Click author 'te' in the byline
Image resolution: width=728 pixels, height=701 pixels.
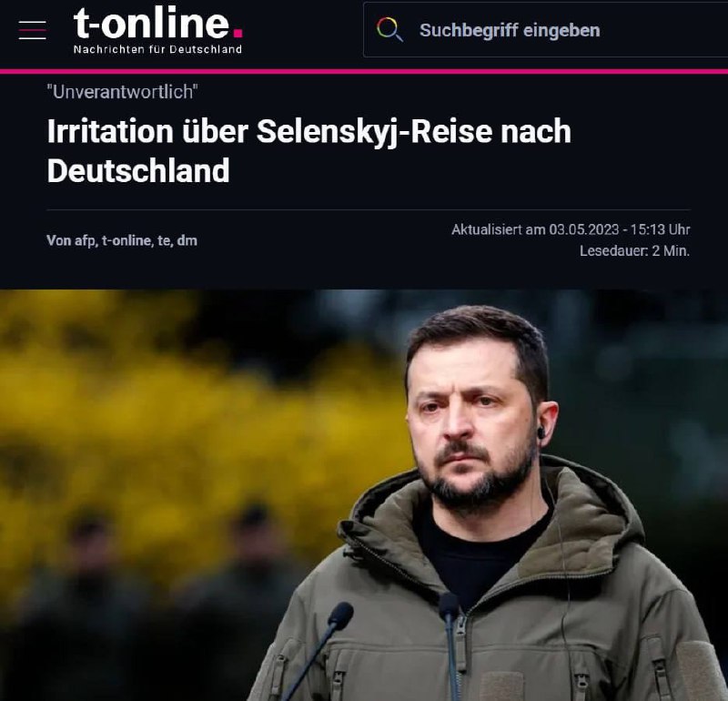coord(164,240)
